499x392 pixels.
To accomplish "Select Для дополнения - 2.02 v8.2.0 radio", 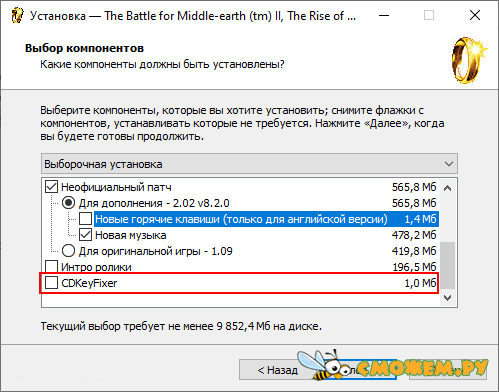I will 68,203.
